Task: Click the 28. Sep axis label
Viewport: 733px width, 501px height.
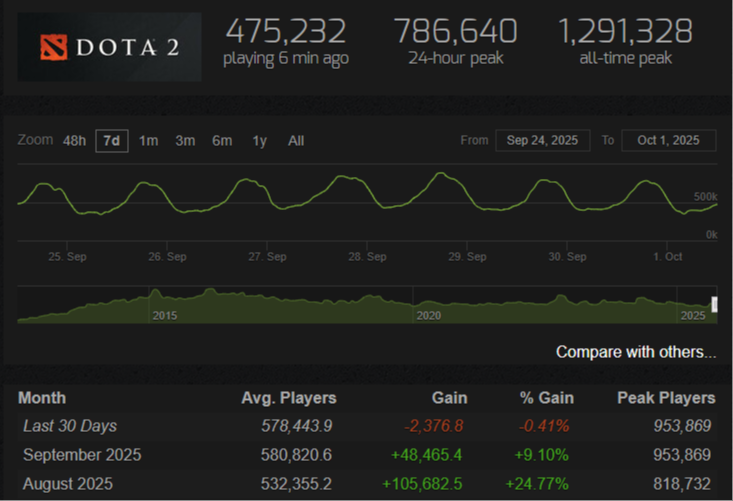Action: pyautogui.click(x=367, y=257)
